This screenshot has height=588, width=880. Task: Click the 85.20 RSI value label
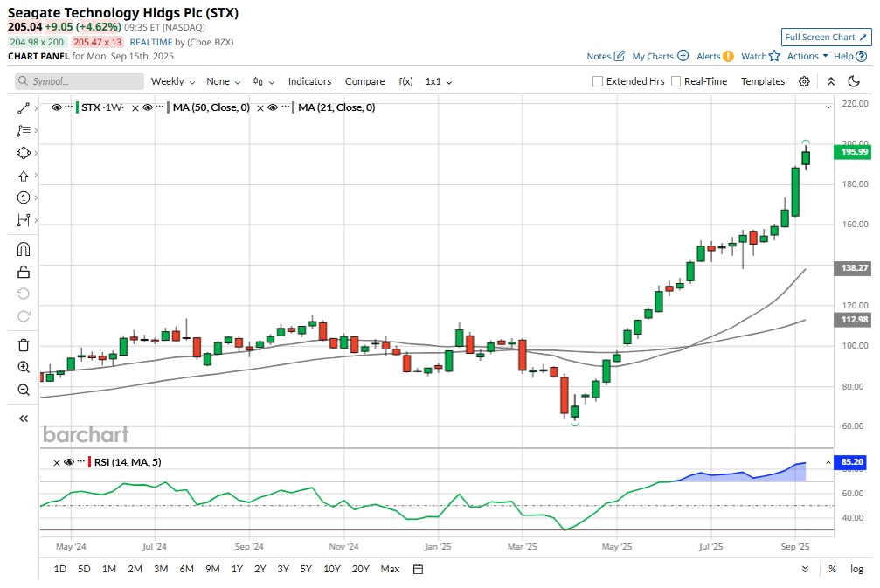pyautogui.click(x=851, y=462)
